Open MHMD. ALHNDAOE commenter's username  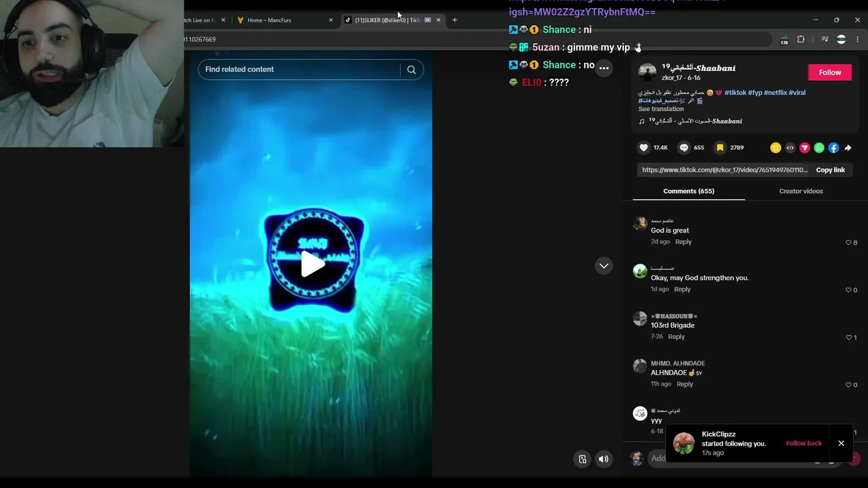tap(677, 363)
